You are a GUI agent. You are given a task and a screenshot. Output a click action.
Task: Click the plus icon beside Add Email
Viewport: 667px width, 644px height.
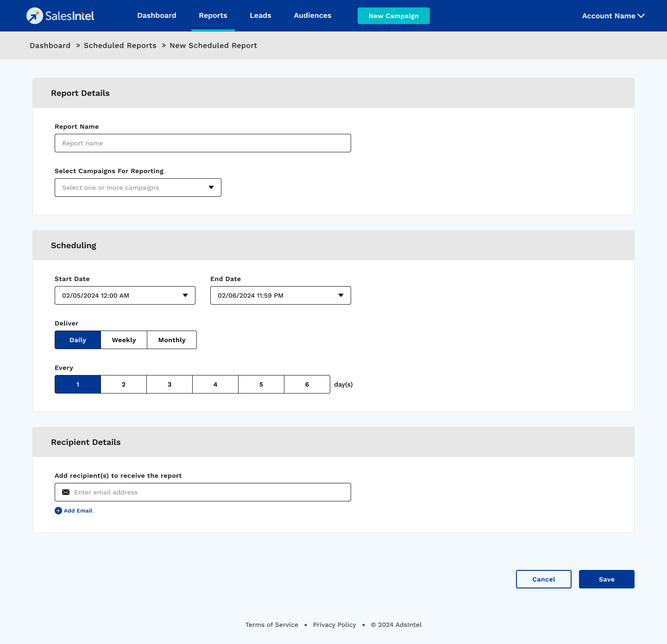tap(58, 511)
